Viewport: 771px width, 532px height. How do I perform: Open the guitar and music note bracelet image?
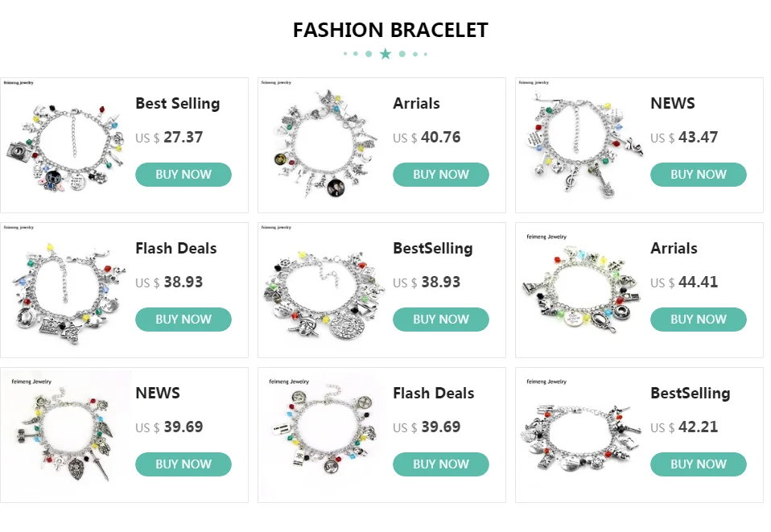(581, 145)
